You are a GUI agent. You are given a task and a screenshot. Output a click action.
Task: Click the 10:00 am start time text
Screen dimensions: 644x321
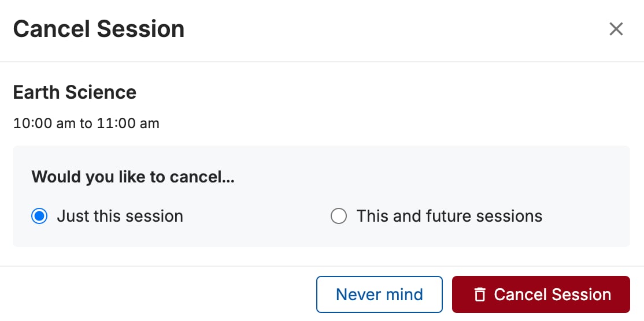point(45,124)
